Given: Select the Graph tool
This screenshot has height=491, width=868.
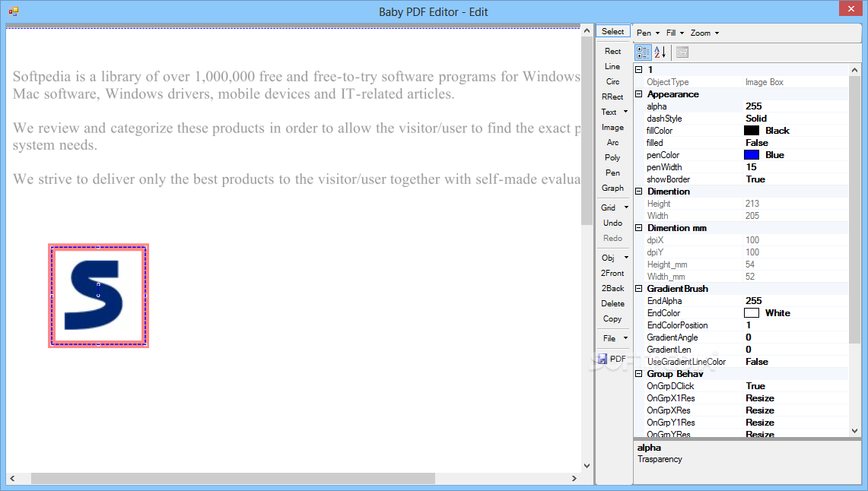Looking at the screenshot, I should click(x=613, y=188).
